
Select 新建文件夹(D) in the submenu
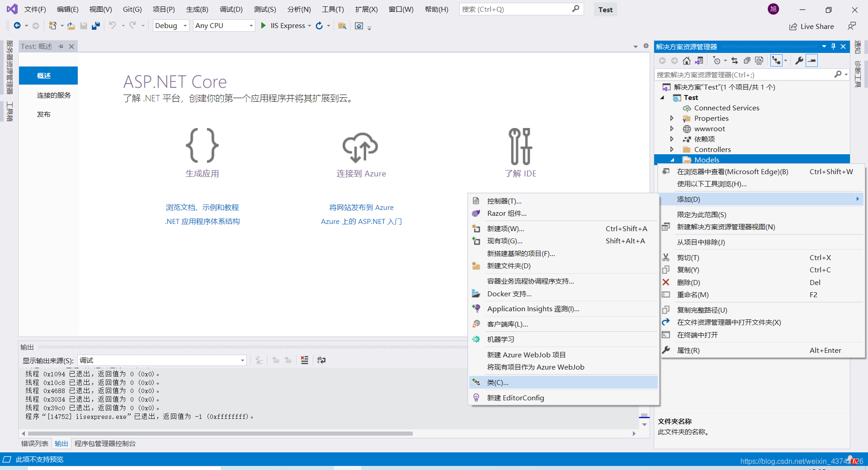564,266
